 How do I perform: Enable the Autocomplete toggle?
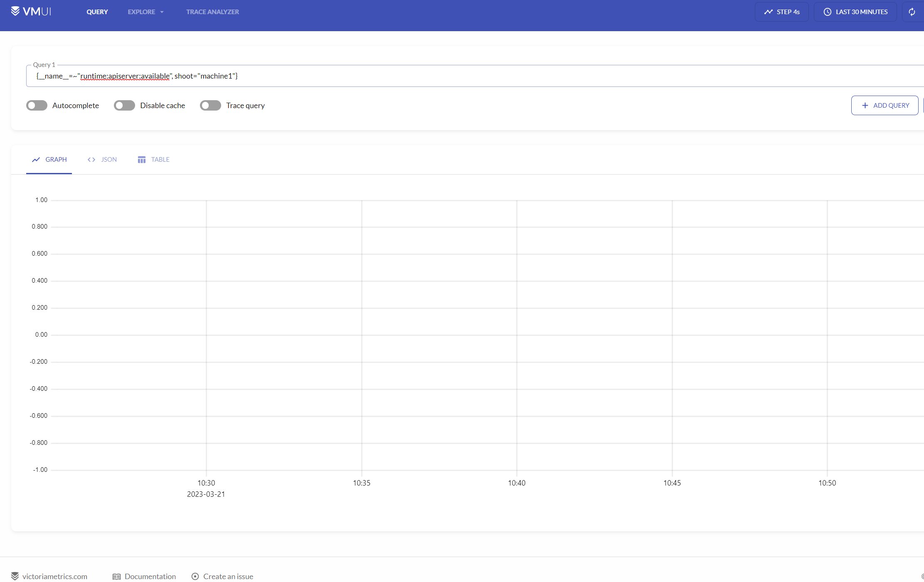coord(37,105)
